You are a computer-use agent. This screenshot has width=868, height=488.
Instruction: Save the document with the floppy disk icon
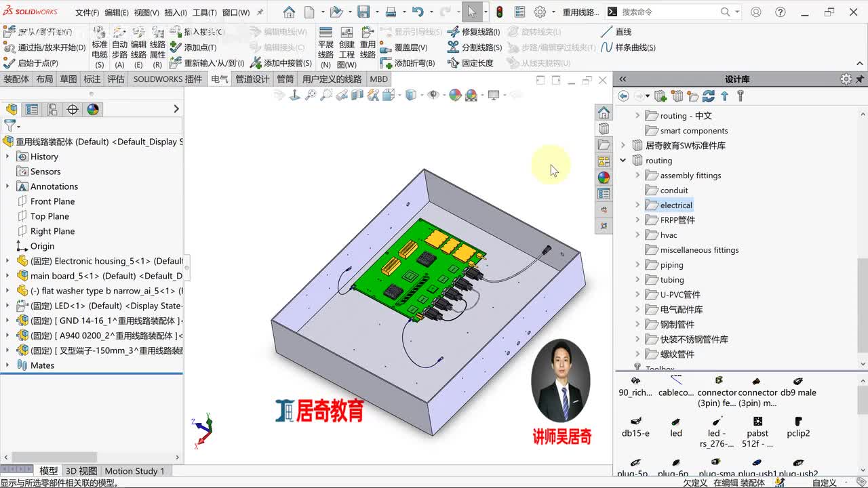[363, 12]
